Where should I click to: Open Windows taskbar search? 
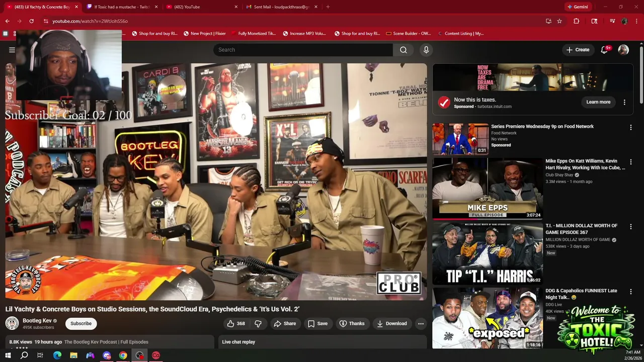(24, 355)
